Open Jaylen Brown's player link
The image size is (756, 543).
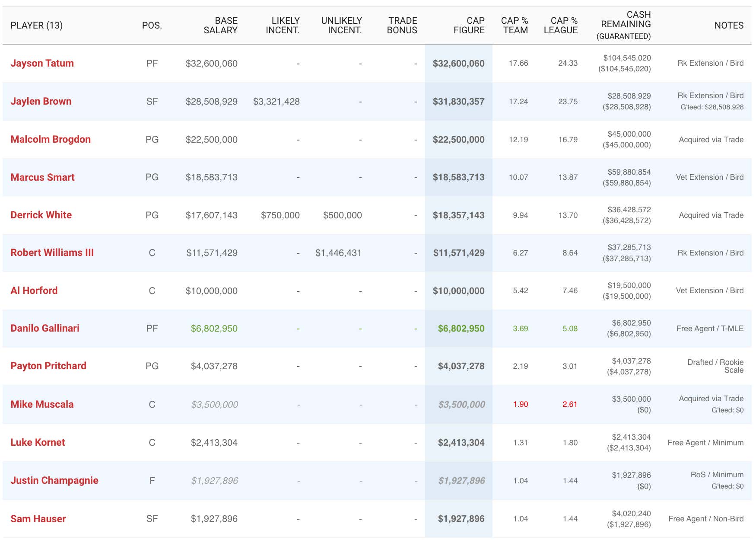click(41, 101)
